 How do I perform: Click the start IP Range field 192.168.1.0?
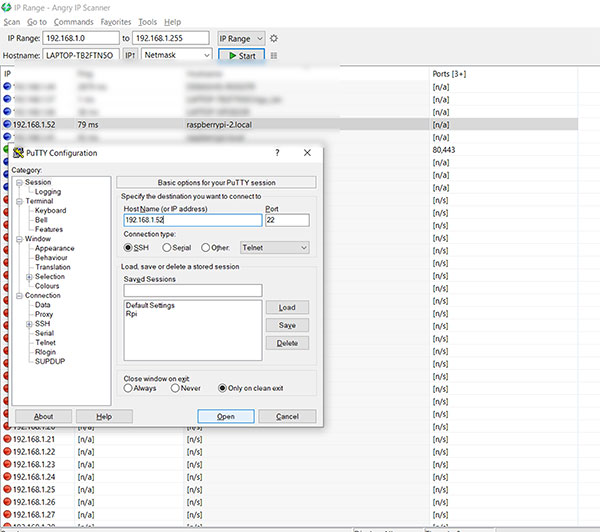81,38
